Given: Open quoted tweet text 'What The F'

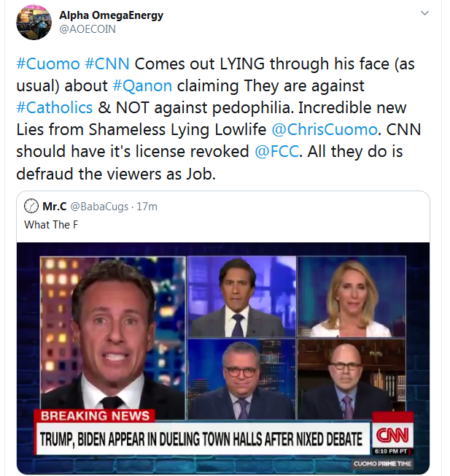Looking at the screenshot, I should 51,225.
